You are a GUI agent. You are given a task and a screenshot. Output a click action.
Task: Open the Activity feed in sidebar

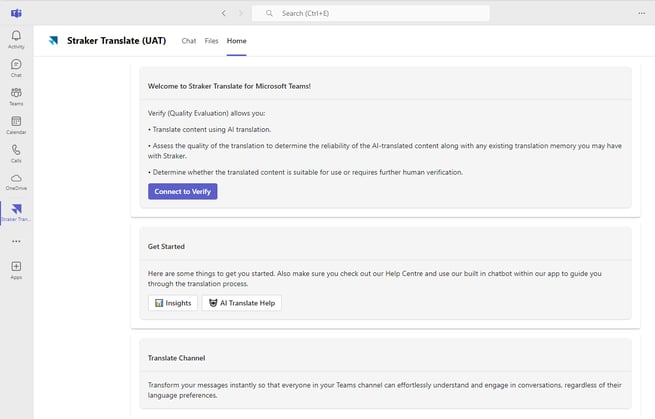pos(16,40)
